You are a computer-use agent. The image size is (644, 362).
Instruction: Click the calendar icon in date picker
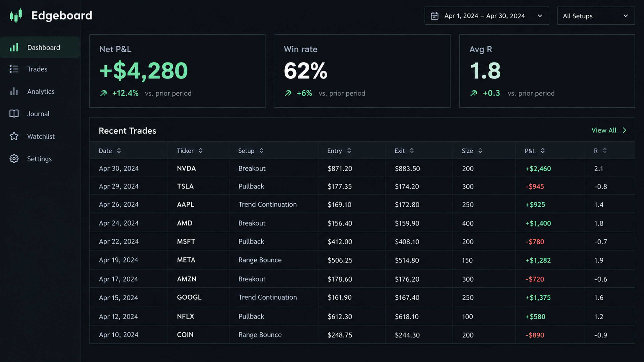[434, 16]
